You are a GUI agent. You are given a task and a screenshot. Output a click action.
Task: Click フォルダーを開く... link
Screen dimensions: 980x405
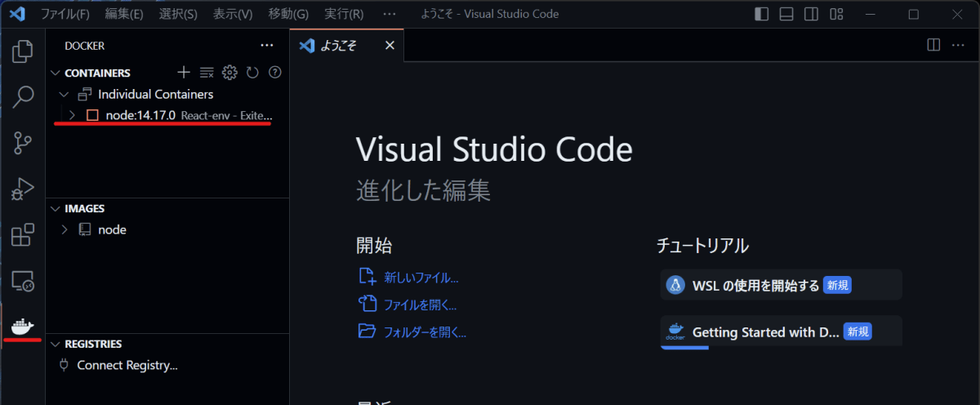[x=425, y=332]
